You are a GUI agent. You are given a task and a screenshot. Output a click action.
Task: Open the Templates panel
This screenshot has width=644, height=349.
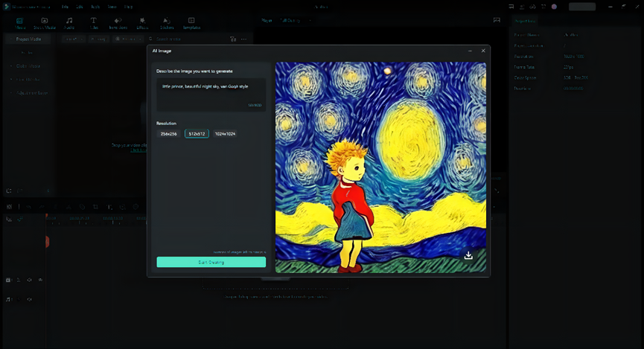(x=191, y=23)
